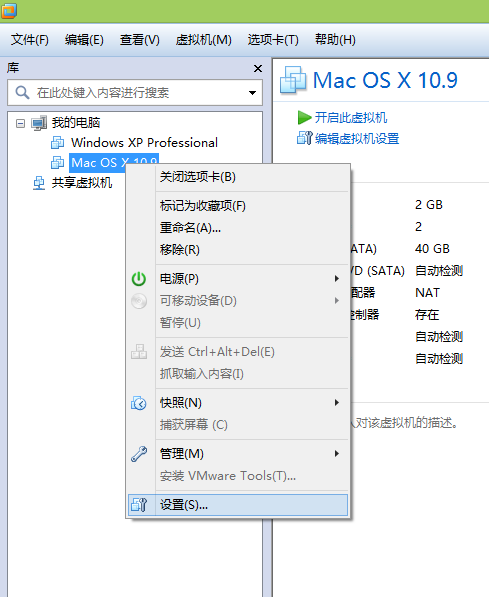
Task: Click the magnifier icon in the search box
Action: click(22, 93)
